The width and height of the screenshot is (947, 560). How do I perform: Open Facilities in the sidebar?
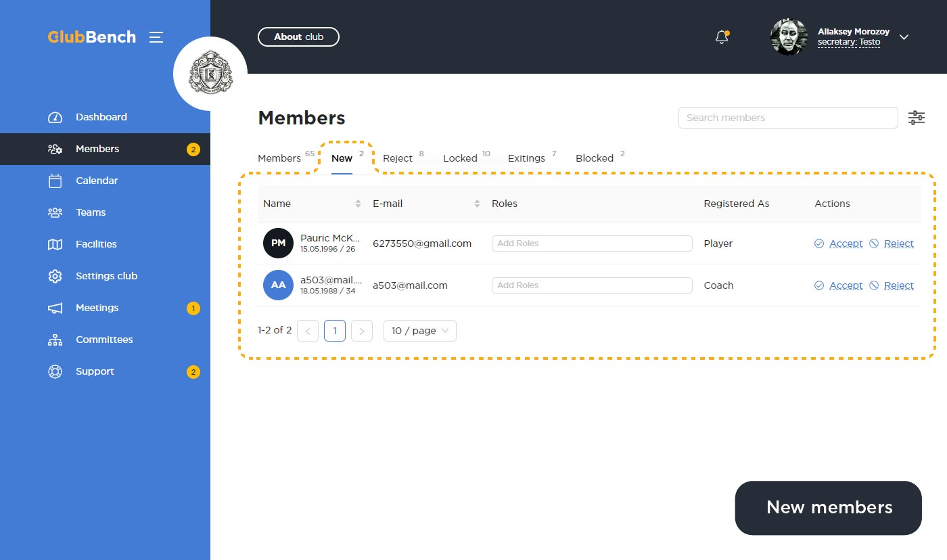(96, 244)
